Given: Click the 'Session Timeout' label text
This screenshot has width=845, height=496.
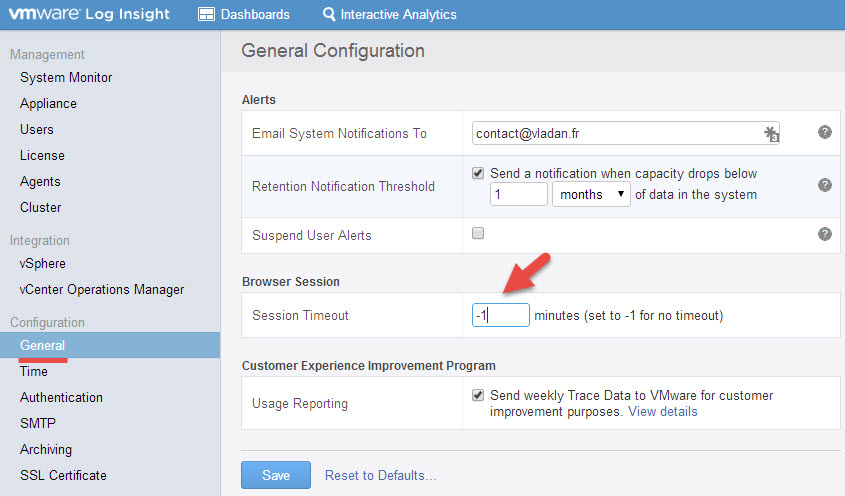Looking at the screenshot, I should click(x=300, y=315).
